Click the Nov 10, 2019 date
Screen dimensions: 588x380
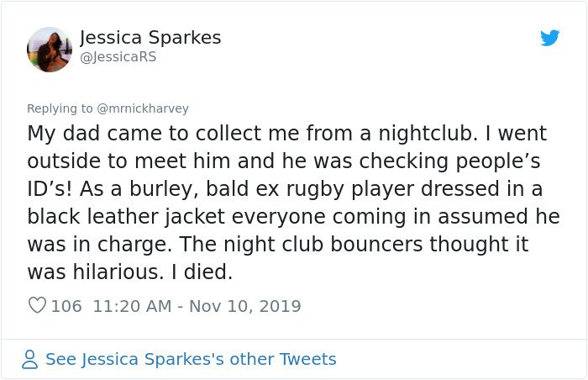tap(245, 306)
